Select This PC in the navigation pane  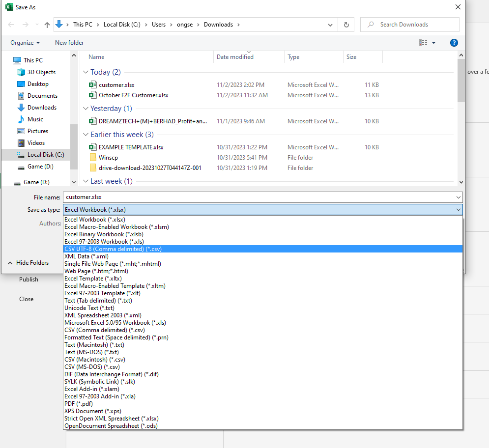[x=28, y=60]
